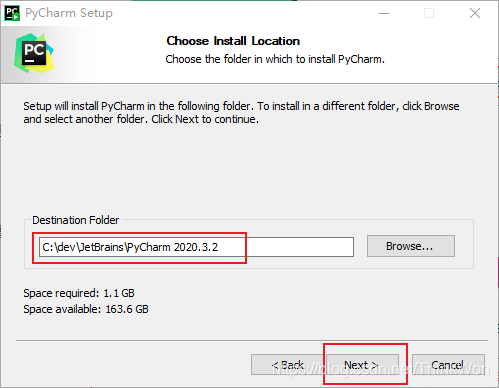Click the Setup will install PyCharm instruction text
The width and height of the screenshot is (499, 388).
pyautogui.click(x=241, y=113)
